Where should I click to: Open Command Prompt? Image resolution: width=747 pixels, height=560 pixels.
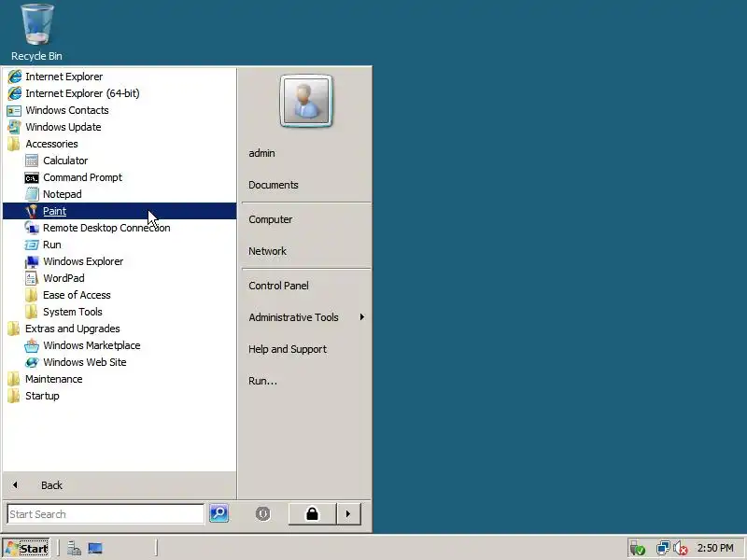pos(120,177)
